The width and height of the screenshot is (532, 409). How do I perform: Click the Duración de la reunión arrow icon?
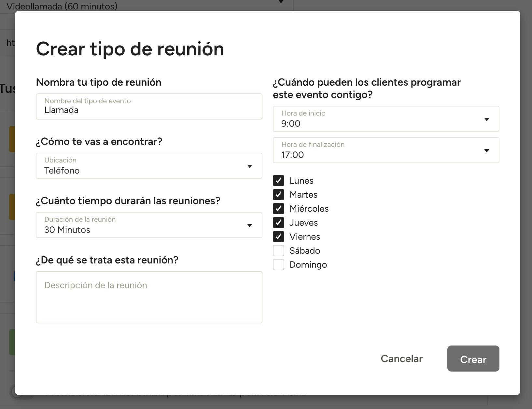point(250,226)
